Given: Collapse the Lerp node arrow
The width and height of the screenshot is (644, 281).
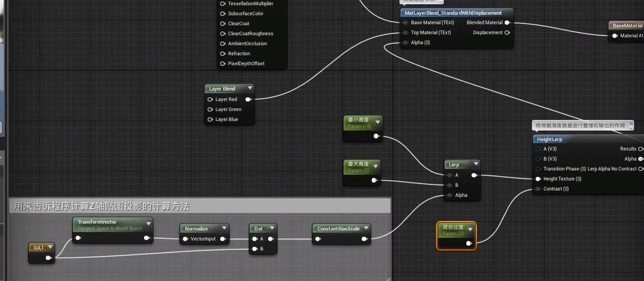Looking at the screenshot, I should click(476, 165).
